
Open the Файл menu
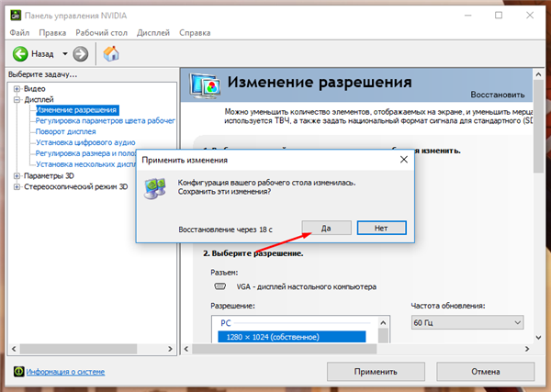pos(19,33)
